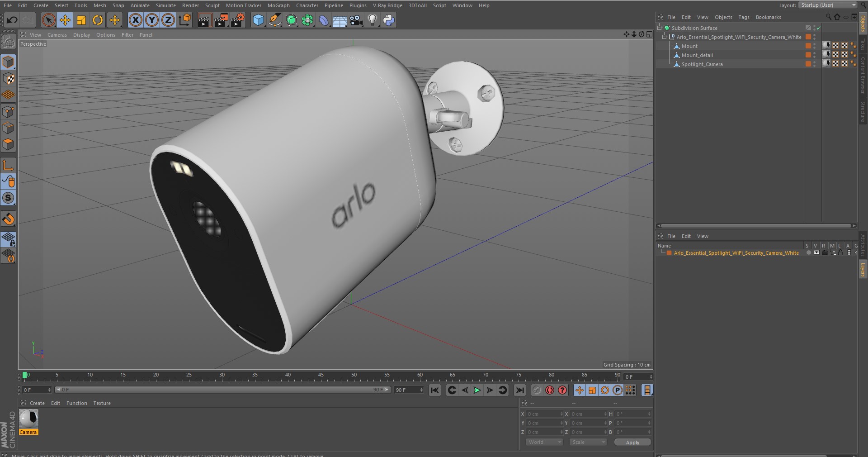Click the Apply button
Image resolution: width=868 pixels, height=457 pixels.
632,443
